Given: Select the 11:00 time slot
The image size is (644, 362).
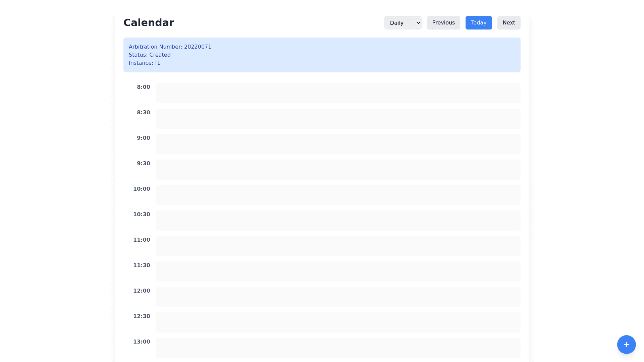Looking at the screenshot, I should click(338, 246).
